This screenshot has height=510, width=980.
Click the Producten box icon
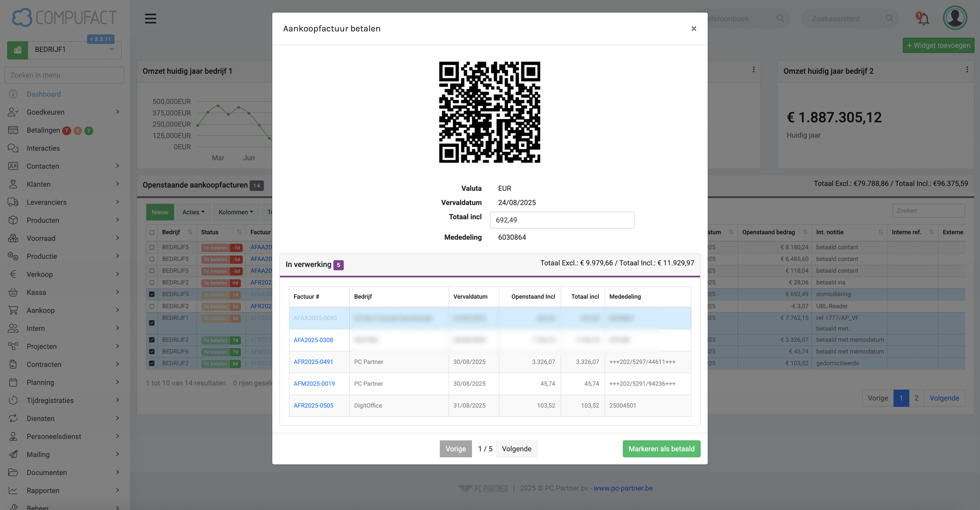tap(13, 220)
